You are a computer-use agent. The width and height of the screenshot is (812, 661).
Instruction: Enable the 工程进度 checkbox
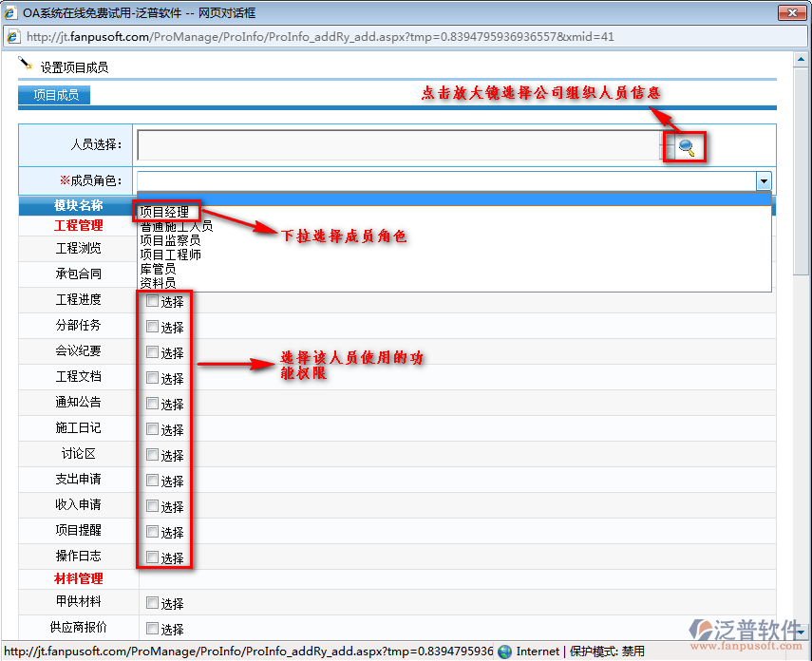152,301
